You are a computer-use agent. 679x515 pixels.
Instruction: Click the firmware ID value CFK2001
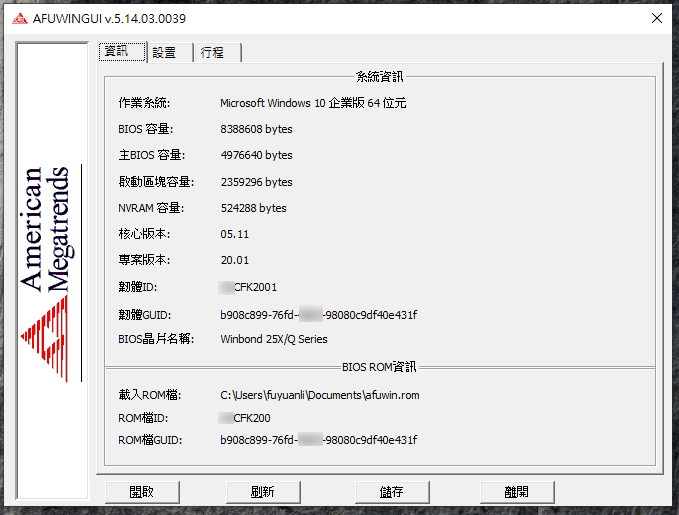pos(248,287)
